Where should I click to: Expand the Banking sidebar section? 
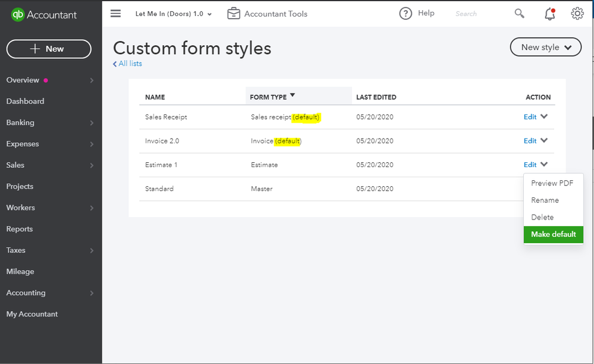pyautogui.click(x=51, y=123)
